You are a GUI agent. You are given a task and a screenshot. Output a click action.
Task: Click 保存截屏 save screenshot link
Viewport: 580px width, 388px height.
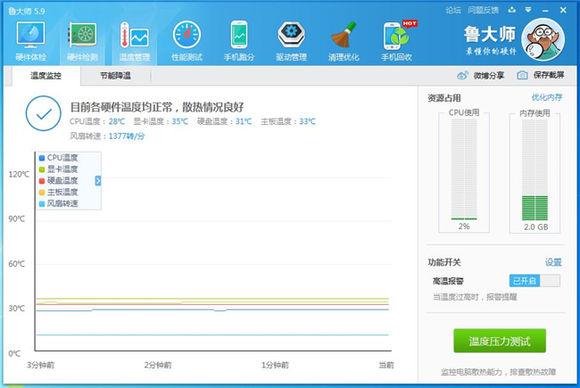tap(549, 75)
